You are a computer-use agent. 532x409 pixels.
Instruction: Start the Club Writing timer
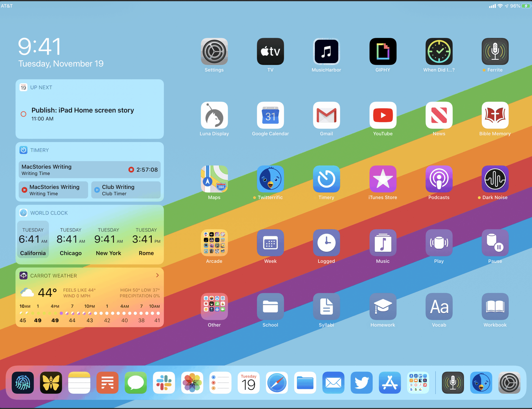click(97, 190)
